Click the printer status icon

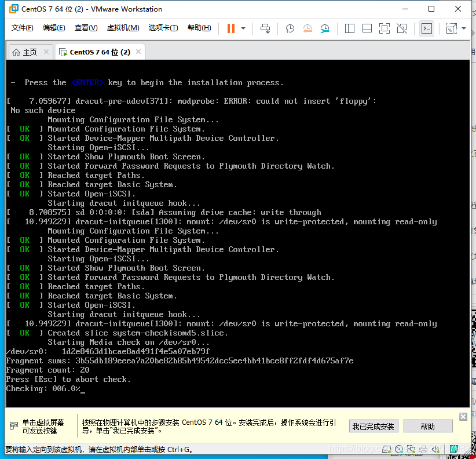(423, 450)
